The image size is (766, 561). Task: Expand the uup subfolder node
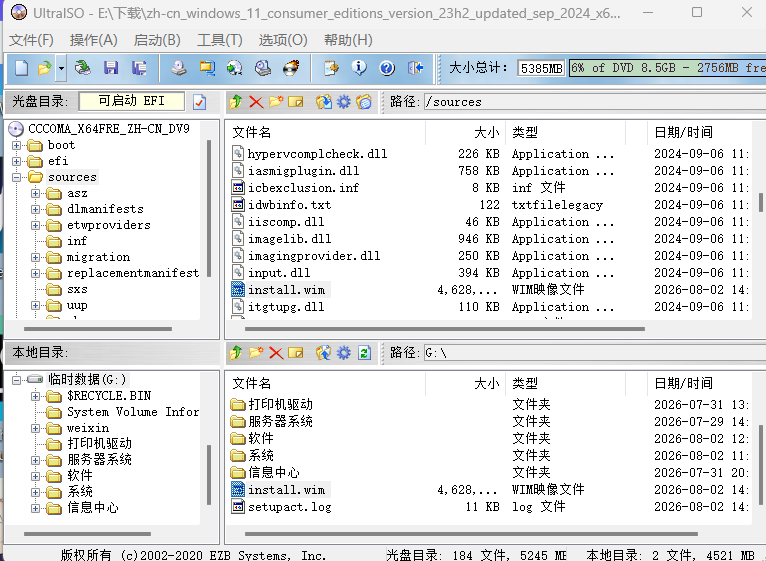(36, 305)
